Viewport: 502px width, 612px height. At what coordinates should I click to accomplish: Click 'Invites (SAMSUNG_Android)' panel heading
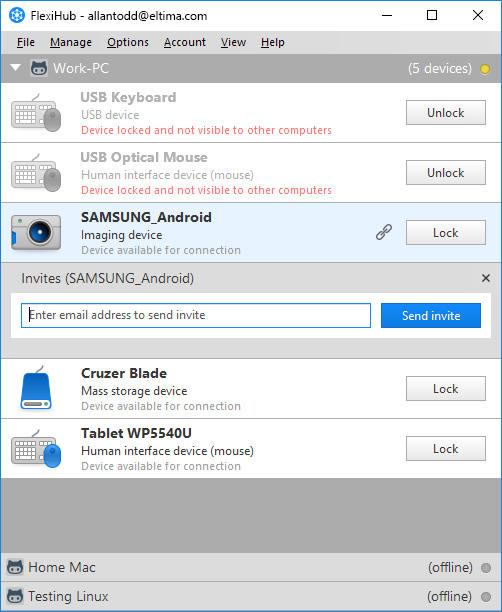[x=108, y=278]
